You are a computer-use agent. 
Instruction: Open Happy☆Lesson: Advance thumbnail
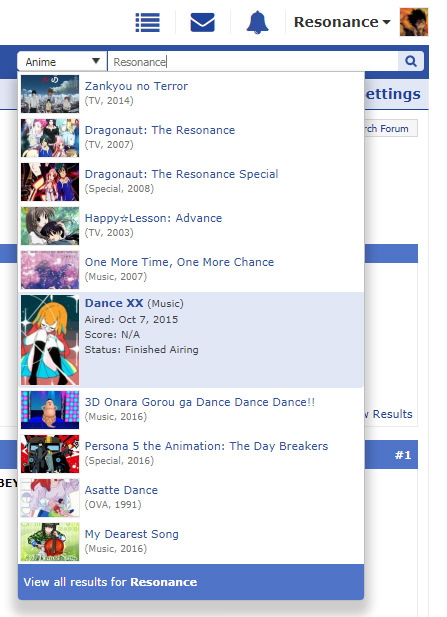(x=50, y=226)
